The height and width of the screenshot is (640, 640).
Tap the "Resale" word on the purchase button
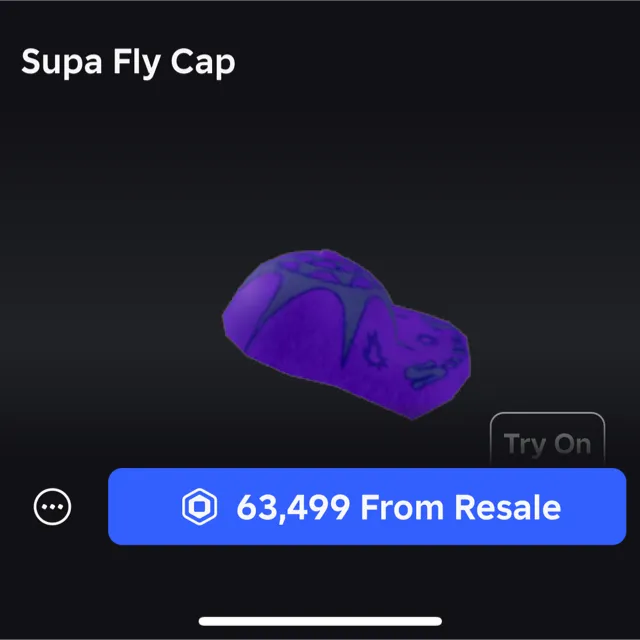point(508,507)
